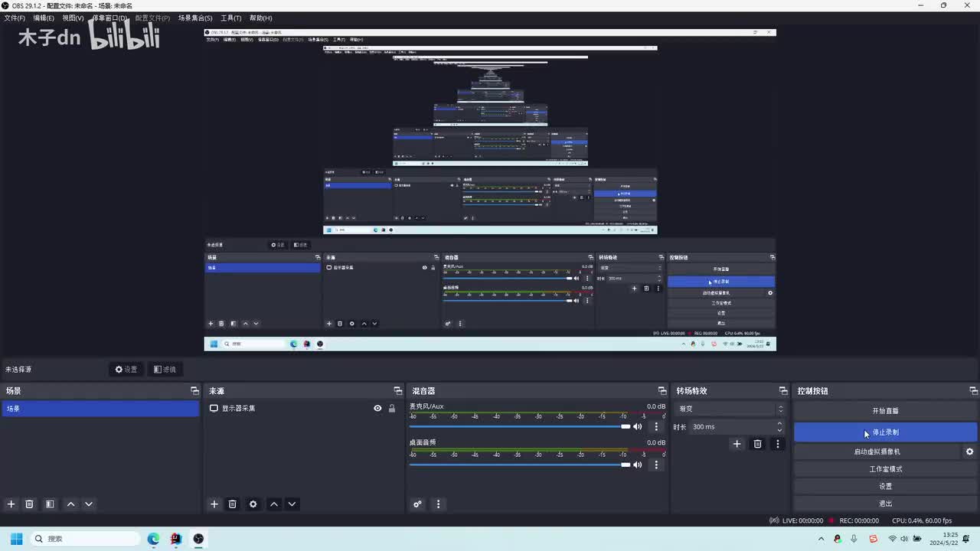The height and width of the screenshot is (551, 980).
Task: Add a new scene with the plus icon
Action: point(11,504)
